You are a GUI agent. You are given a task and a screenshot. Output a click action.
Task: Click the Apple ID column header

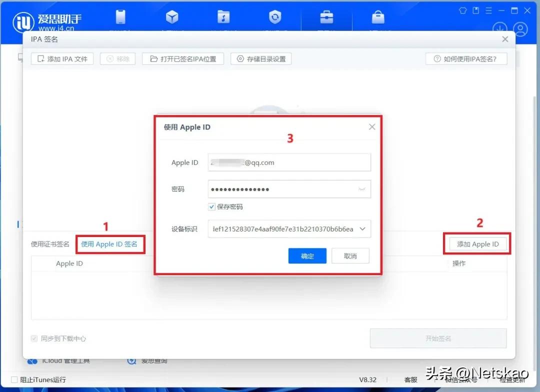(x=69, y=263)
